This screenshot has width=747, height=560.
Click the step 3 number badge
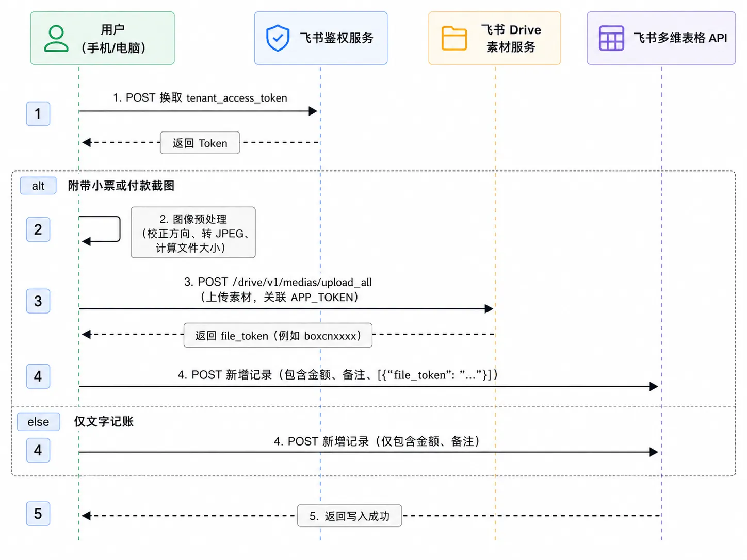click(38, 301)
